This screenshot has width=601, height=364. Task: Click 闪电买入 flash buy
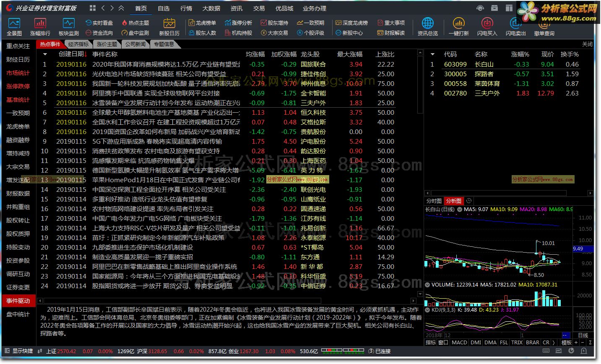pos(487,27)
